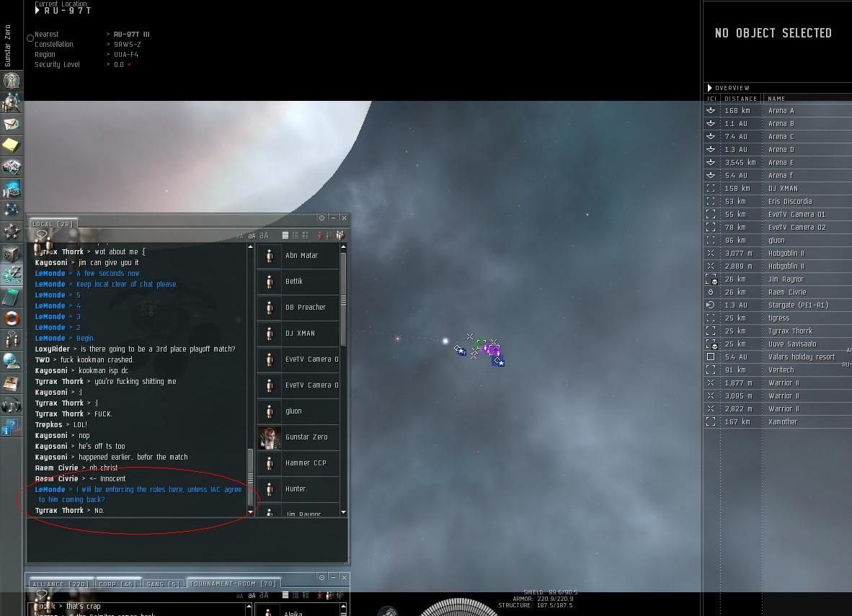852x616 pixels.
Task: Select DB Preacher in Local member list
Action: click(298, 308)
